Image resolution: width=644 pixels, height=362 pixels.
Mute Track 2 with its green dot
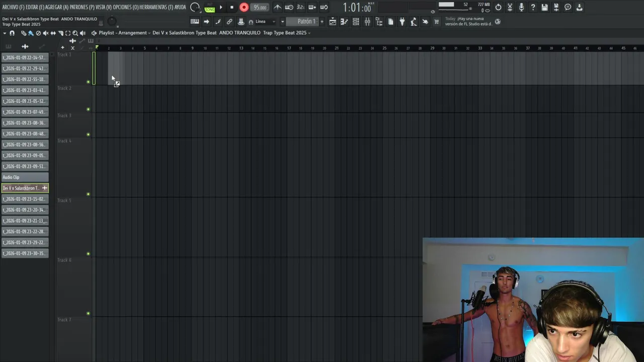[88, 109]
